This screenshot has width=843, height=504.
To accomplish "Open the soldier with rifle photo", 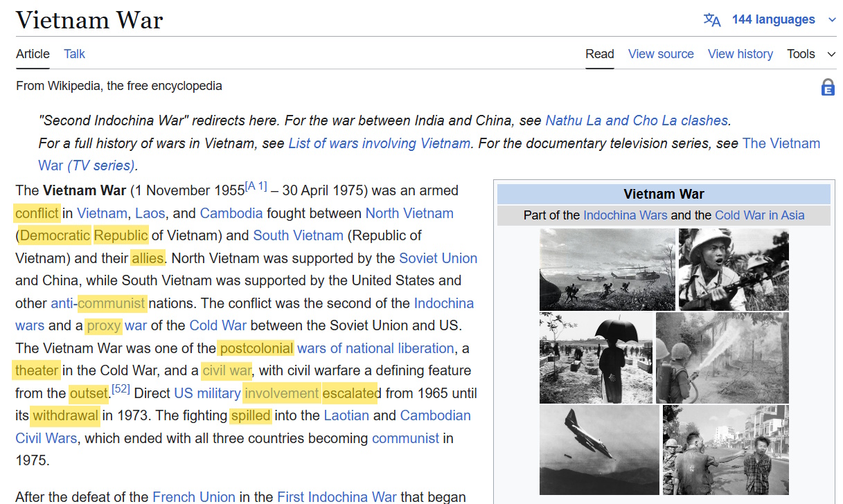I will 733,269.
